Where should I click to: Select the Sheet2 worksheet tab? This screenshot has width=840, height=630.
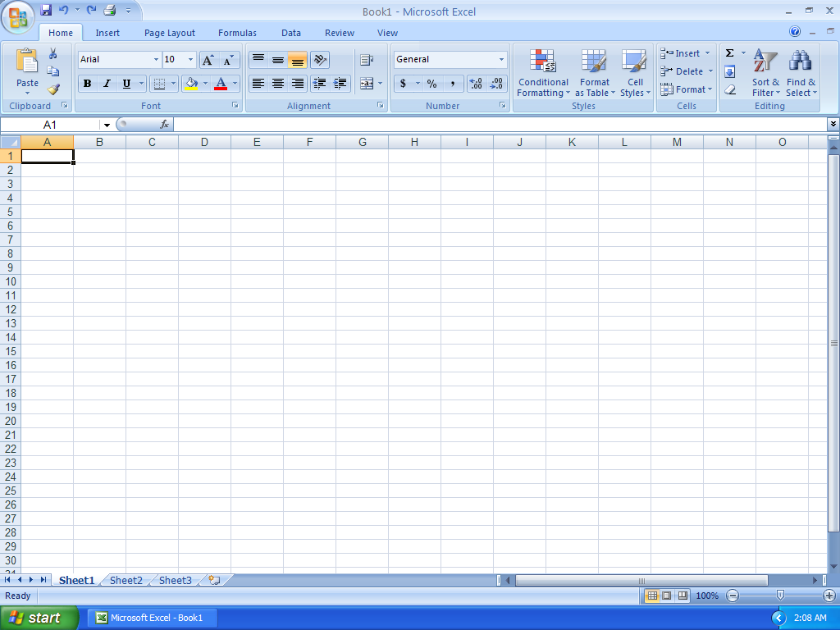pyautogui.click(x=125, y=580)
